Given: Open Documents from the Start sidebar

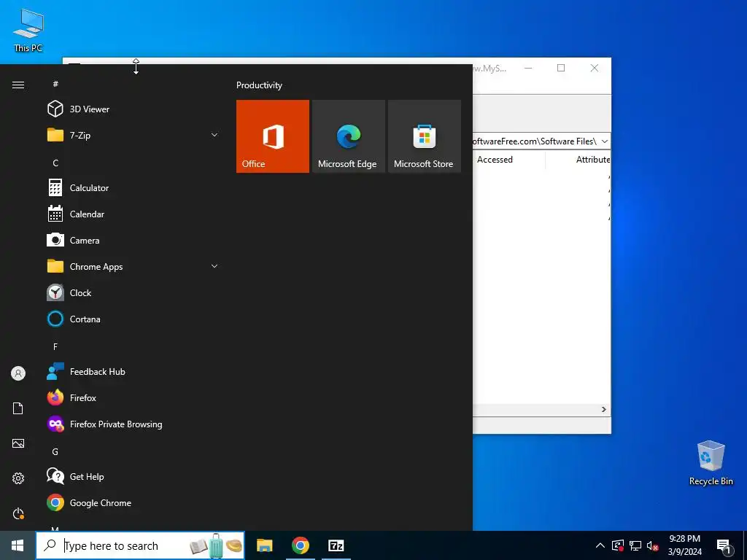Looking at the screenshot, I should coord(18,408).
